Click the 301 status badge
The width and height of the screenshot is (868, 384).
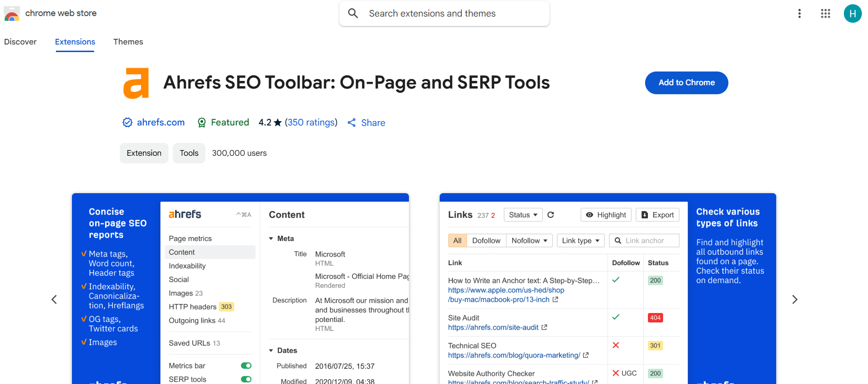tap(655, 346)
